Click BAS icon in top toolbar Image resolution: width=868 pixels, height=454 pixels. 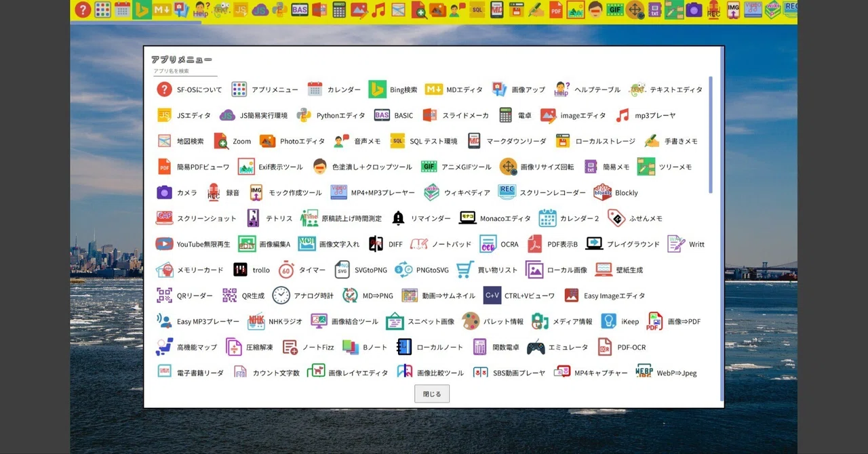coord(300,9)
